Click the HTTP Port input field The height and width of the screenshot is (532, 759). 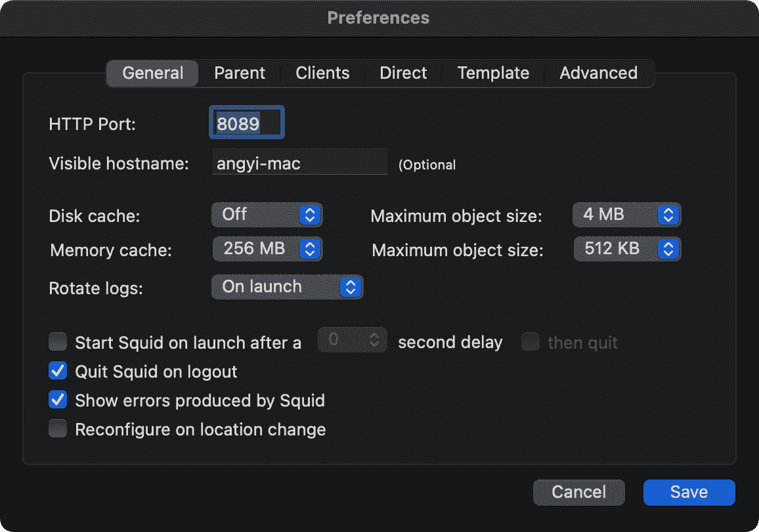(x=246, y=123)
